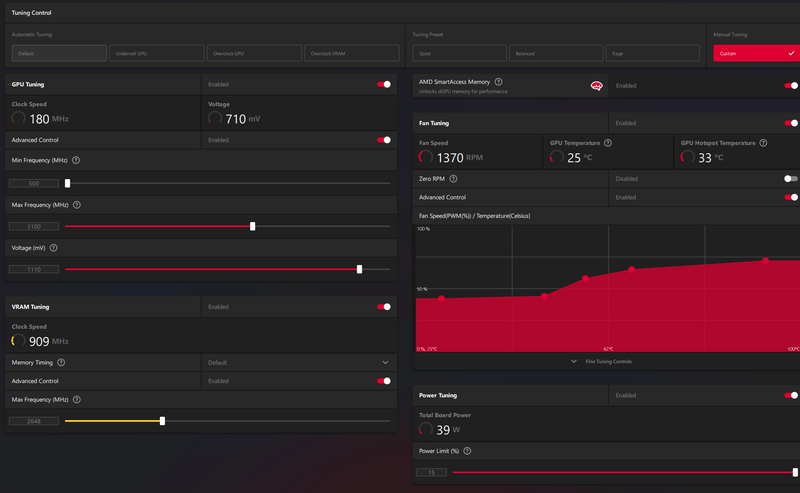Click the Max Frequency 3100 value field

click(34, 226)
